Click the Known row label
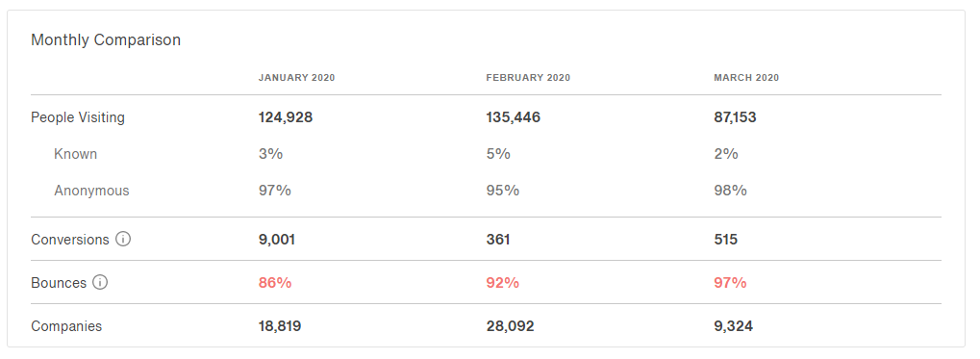 76,154
